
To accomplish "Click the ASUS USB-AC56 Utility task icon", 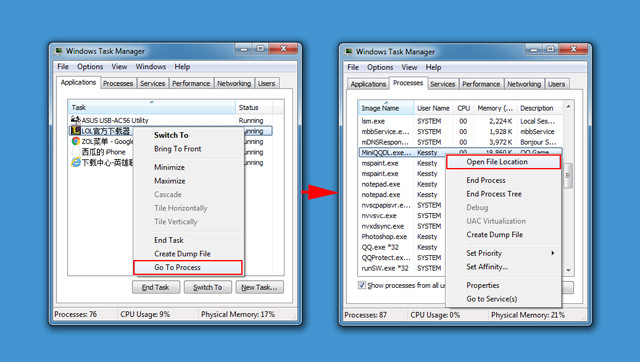I will coord(75,120).
